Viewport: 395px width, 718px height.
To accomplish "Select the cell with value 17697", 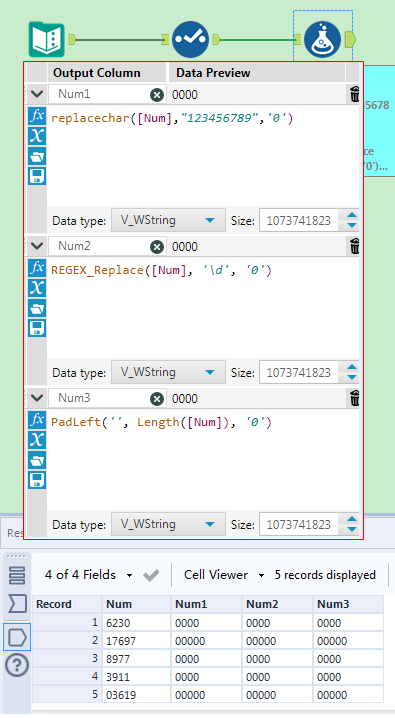I will [x=136, y=641].
